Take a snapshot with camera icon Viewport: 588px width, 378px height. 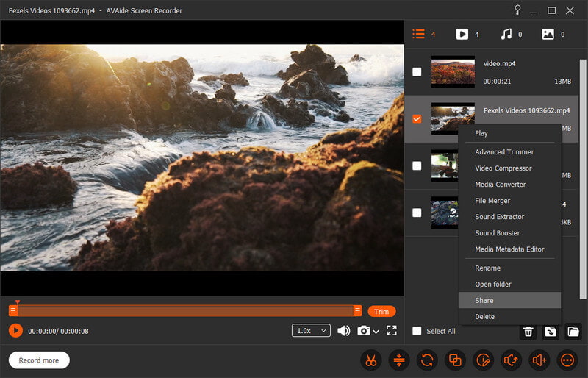[x=363, y=331]
